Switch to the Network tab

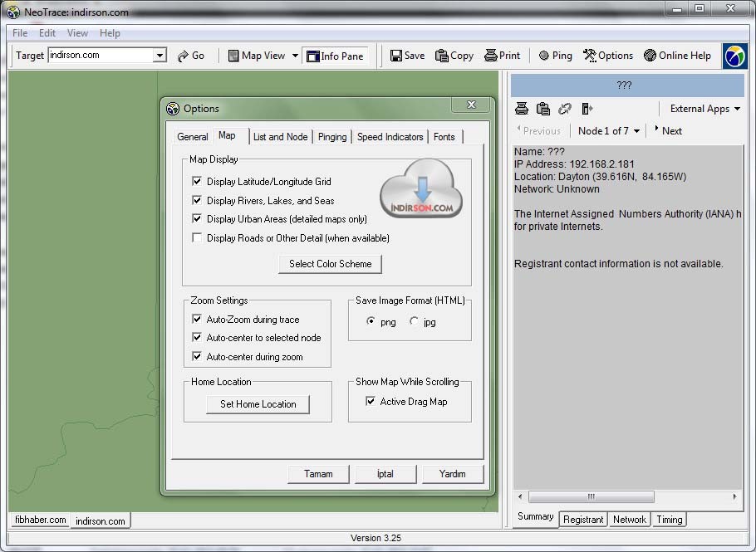point(629,520)
